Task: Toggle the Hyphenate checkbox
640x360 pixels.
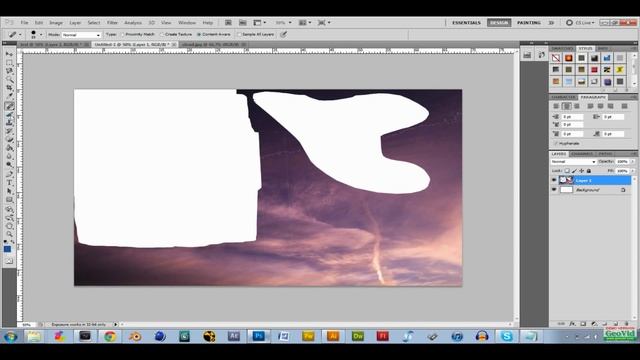Action: pos(557,144)
